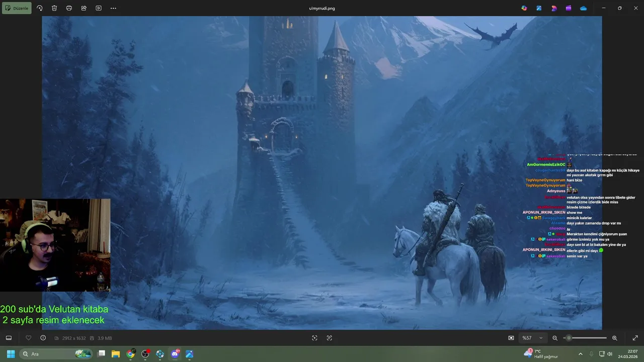This screenshot has width=644, height=362.
Task: Open the OneDrive cloud icon in title bar
Action: tap(583, 8)
